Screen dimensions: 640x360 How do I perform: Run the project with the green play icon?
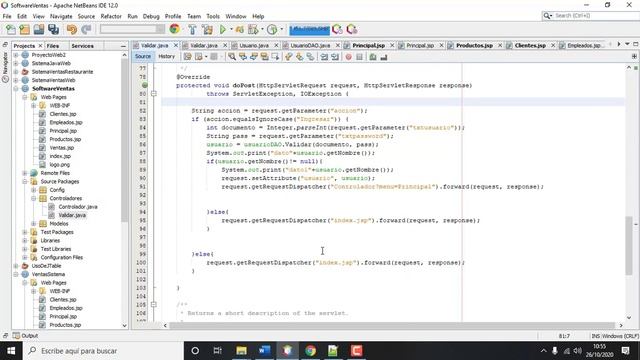click(223, 29)
